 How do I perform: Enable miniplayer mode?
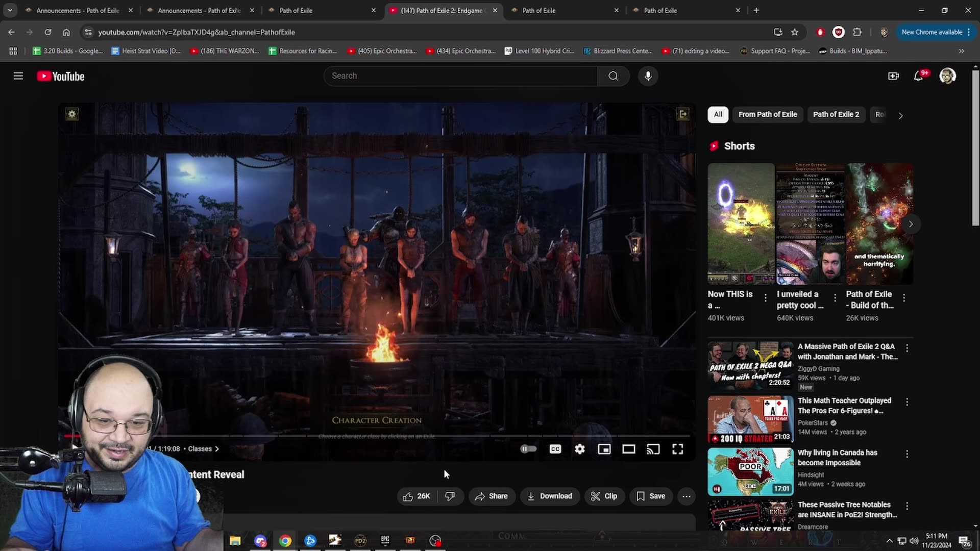[604, 449]
